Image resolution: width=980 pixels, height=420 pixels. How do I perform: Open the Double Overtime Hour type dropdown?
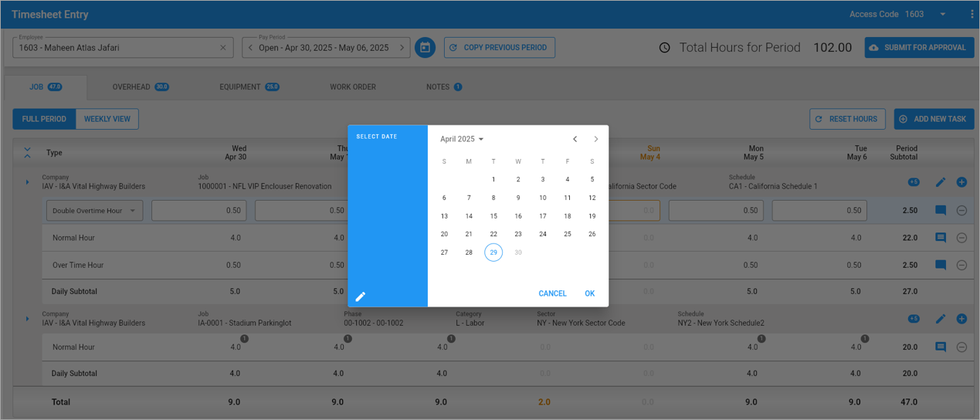(x=95, y=211)
